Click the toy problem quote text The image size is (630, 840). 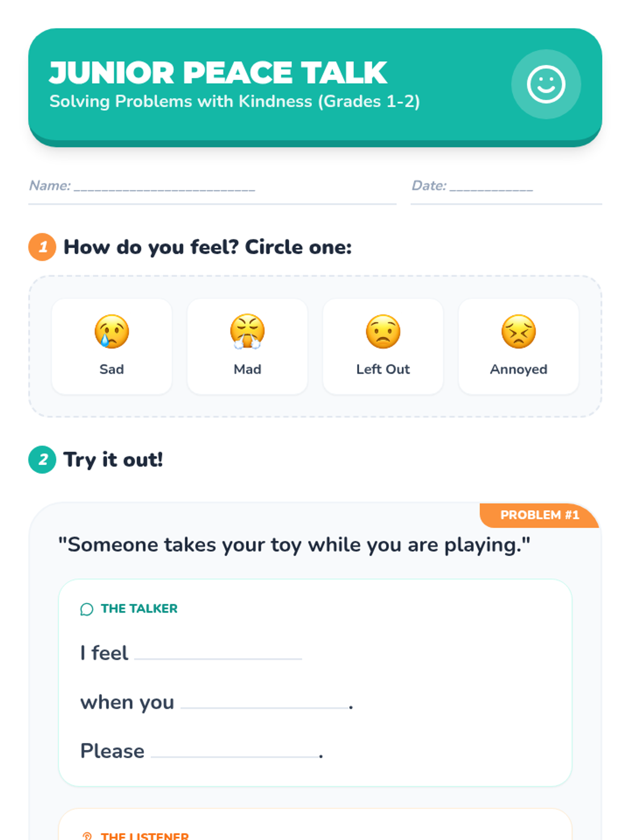[x=294, y=545]
